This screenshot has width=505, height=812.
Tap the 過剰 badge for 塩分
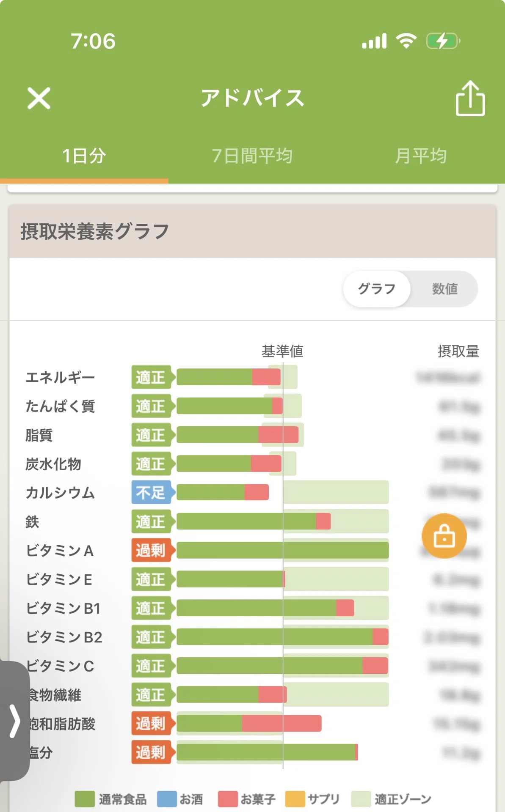(x=151, y=752)
